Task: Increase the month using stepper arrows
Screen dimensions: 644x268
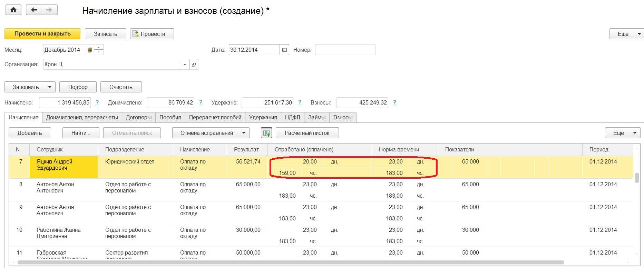Action: (99, 47)
